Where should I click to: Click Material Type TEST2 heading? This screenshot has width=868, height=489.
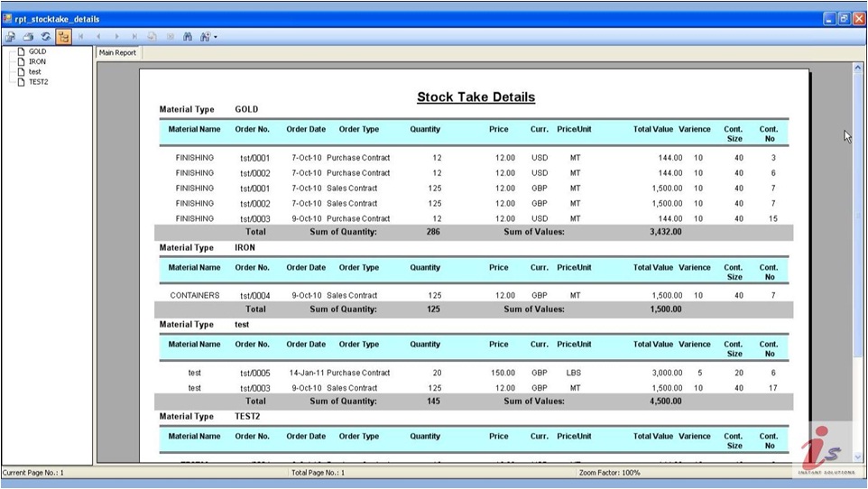[x=209, y=417]
